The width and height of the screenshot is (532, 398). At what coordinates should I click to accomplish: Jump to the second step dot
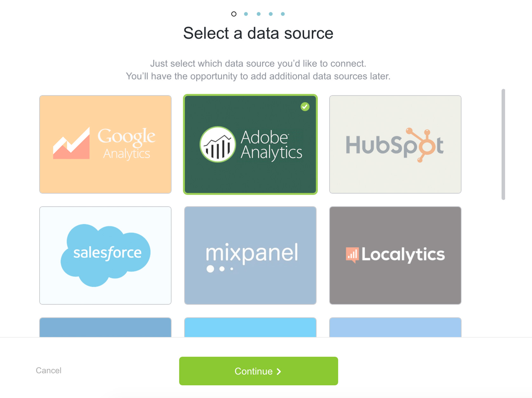tap(246, 14)
